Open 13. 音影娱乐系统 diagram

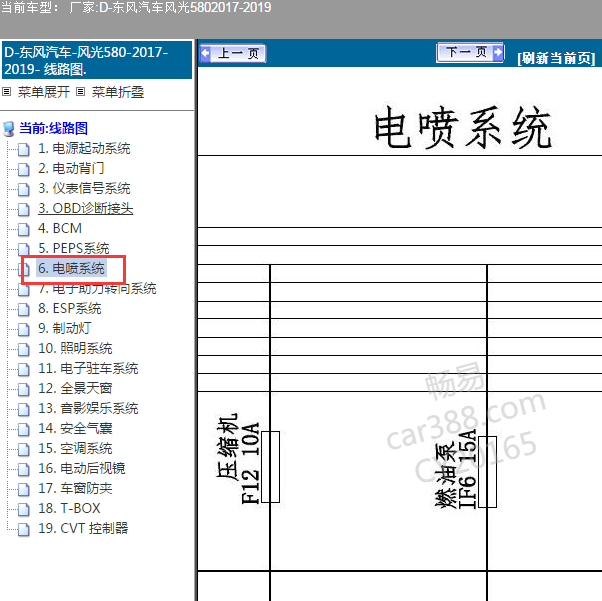click(88, 408)
